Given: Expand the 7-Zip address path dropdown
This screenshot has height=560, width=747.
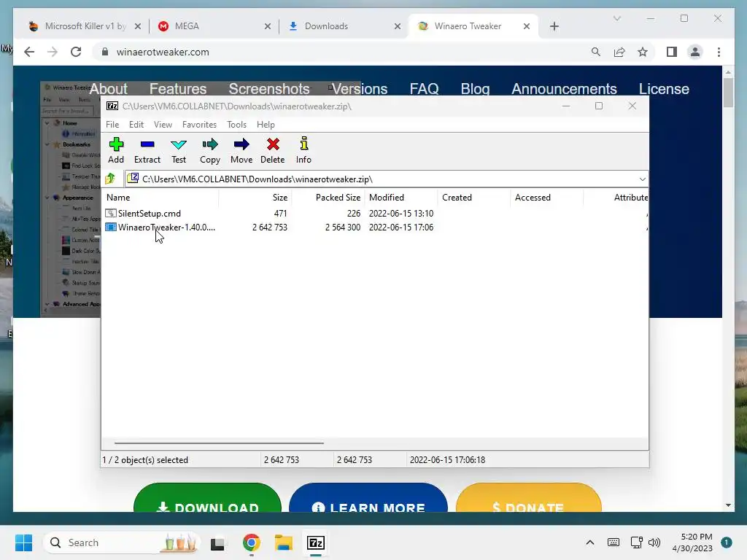Looking at the screenshot, I should coord(642,179).
